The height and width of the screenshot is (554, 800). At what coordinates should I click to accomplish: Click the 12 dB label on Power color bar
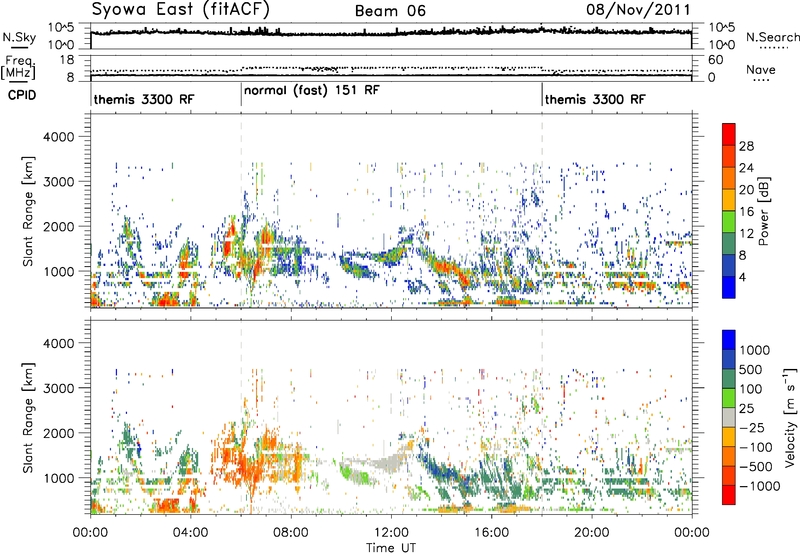(746, 234)
